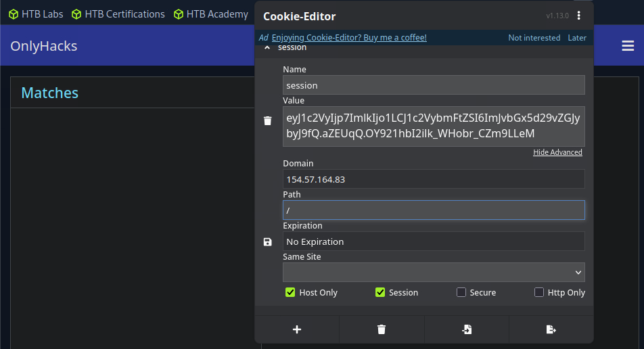
Task: Open the Cookie-Editor three-dot menu
Action: [x=578, y=16]
